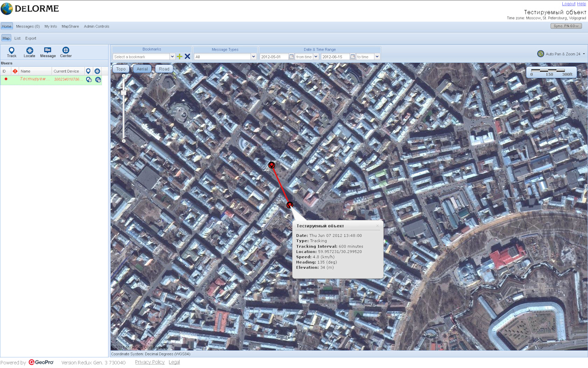Expand the Select a bookmark dropdown
588x368 pixels.
pos(172,57)
